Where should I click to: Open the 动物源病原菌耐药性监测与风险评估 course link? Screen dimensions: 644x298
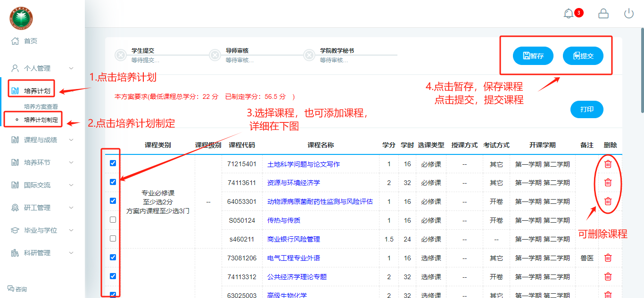(x=320, y=201)
